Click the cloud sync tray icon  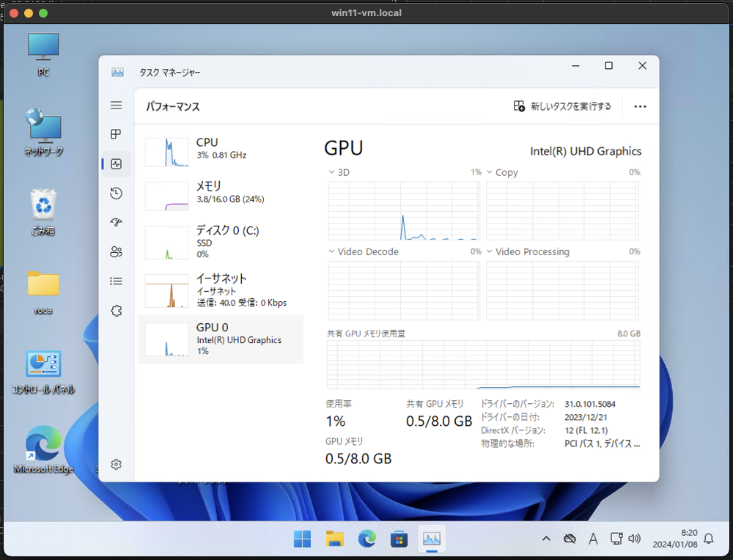(x=570, y=539)
